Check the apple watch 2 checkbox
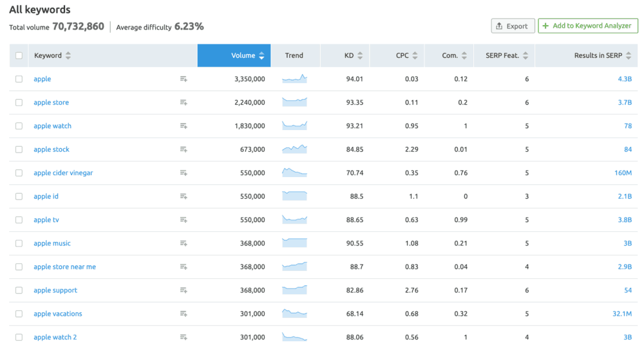Viewport: 644px width, 347px height. point(19,337)
